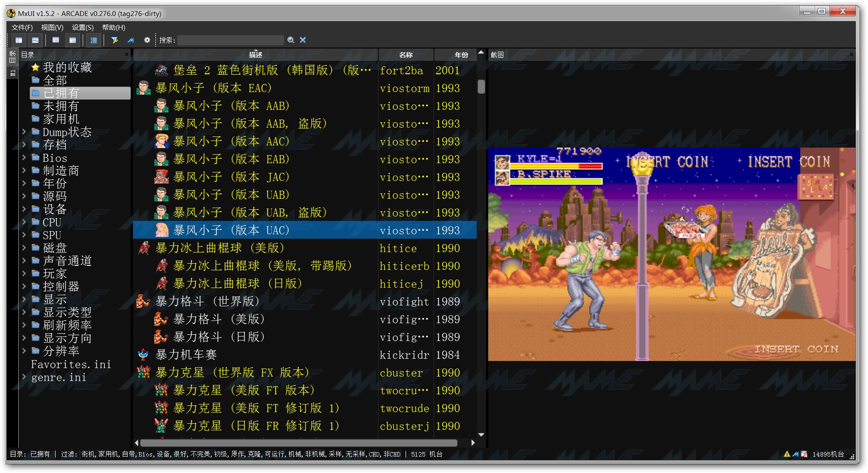Click the 暴力机车赛 game icon
The width and height of the screenshot is (868, 473).
click(x=144, y=355)
